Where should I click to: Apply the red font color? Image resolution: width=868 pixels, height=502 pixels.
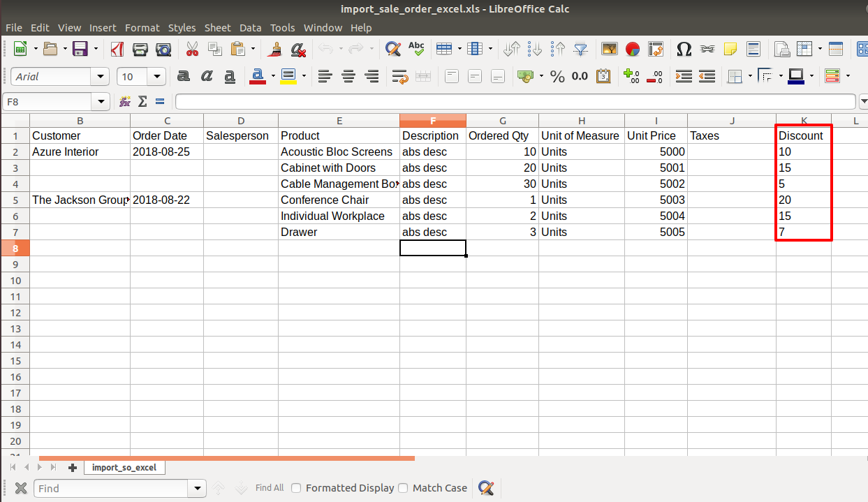pos(258,76)
